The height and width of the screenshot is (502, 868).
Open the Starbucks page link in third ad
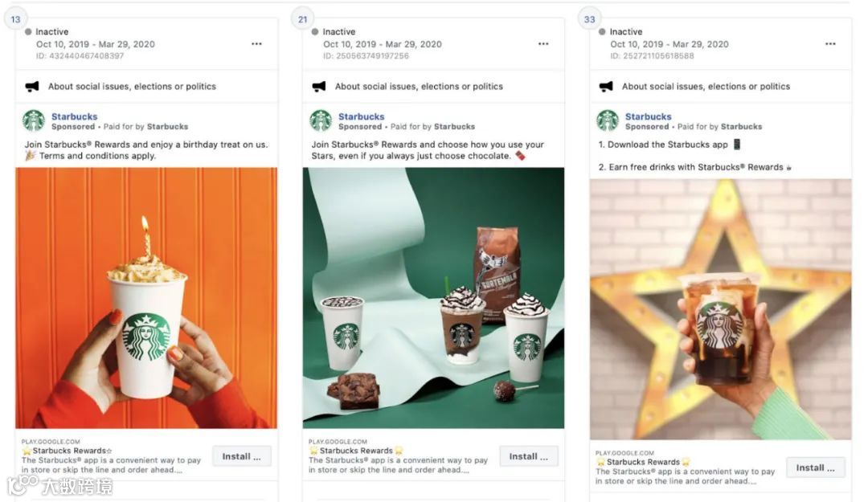[x=649, y=116]
